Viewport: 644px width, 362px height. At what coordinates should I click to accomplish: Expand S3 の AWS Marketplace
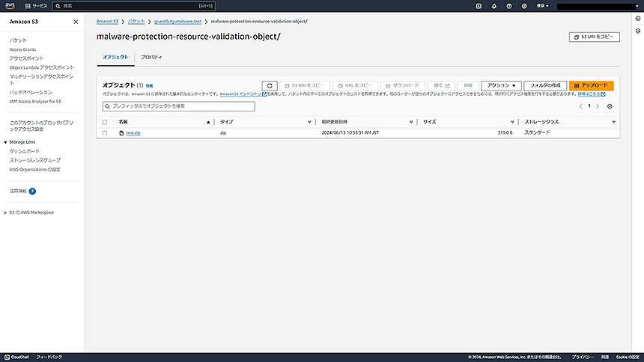pos(5,212)
